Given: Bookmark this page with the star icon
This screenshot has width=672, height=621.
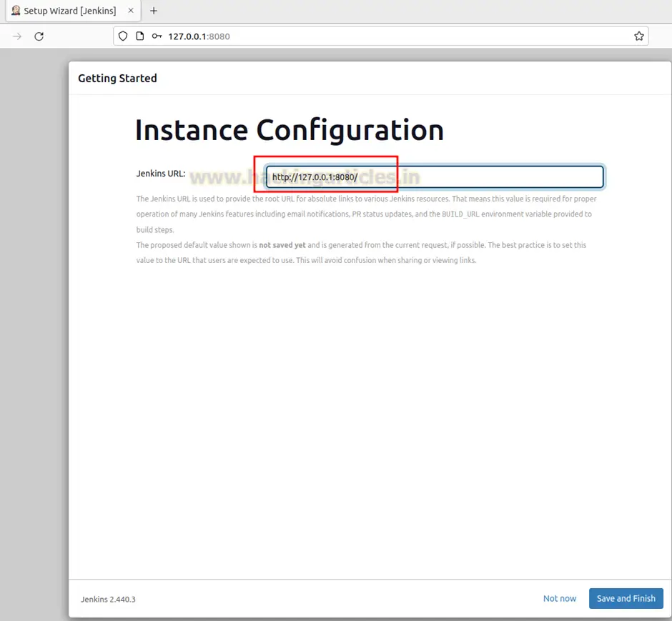Looking at the screenshot, I should (x=639, y=36).
